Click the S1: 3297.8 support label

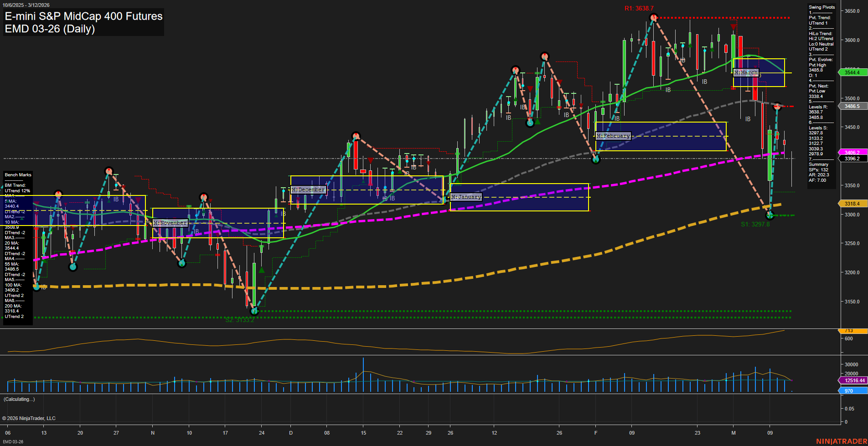click(755, 224)
